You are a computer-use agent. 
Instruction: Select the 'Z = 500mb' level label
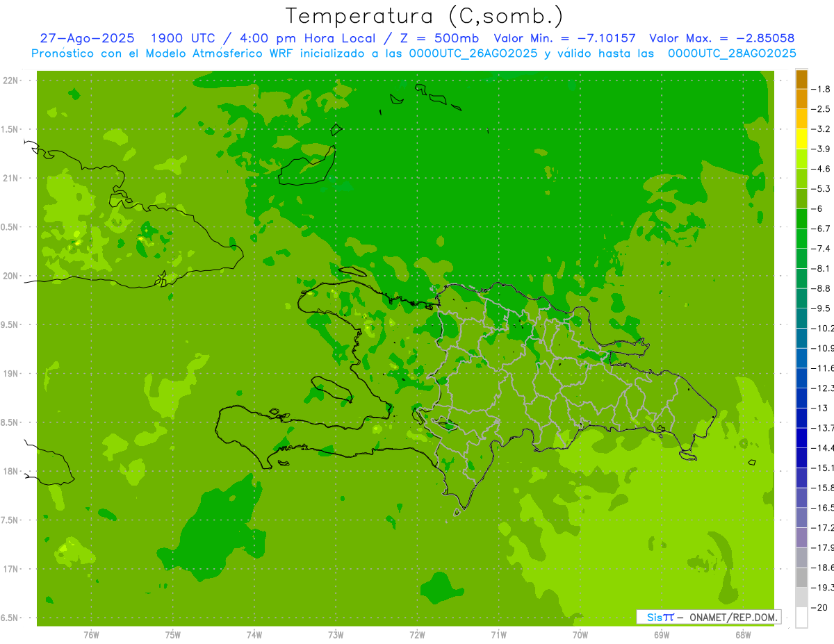[x=438, y=38]
